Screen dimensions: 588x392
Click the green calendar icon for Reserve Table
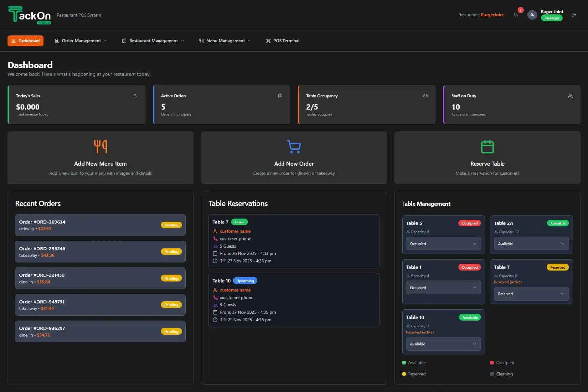487,147
